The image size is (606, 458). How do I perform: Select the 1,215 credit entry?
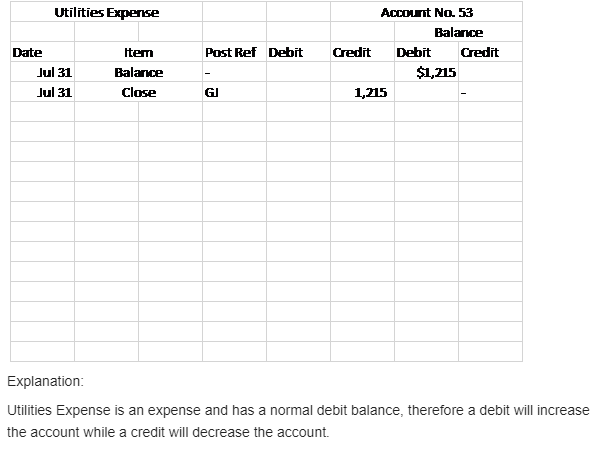point(371,93)
